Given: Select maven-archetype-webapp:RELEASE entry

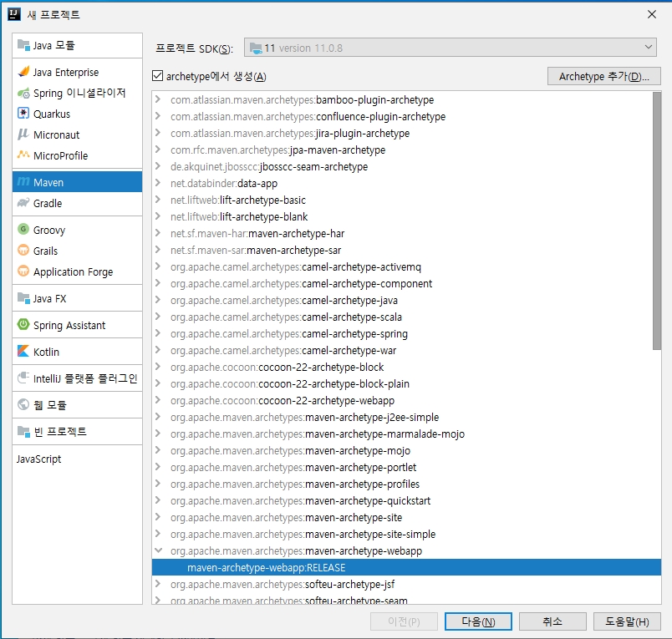Looking at the screenshot, I should [x=406, y=567].
